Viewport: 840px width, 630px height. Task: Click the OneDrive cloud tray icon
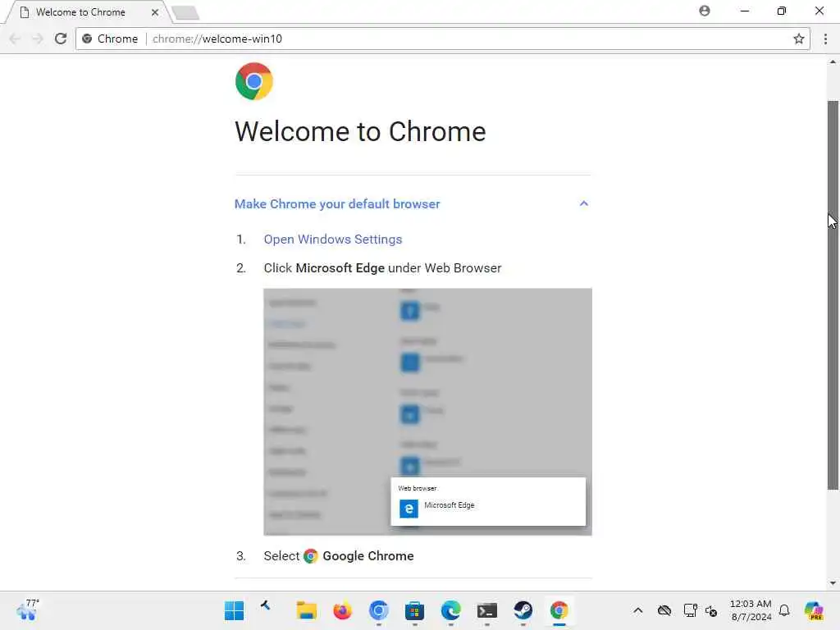[x=664, y=610]
